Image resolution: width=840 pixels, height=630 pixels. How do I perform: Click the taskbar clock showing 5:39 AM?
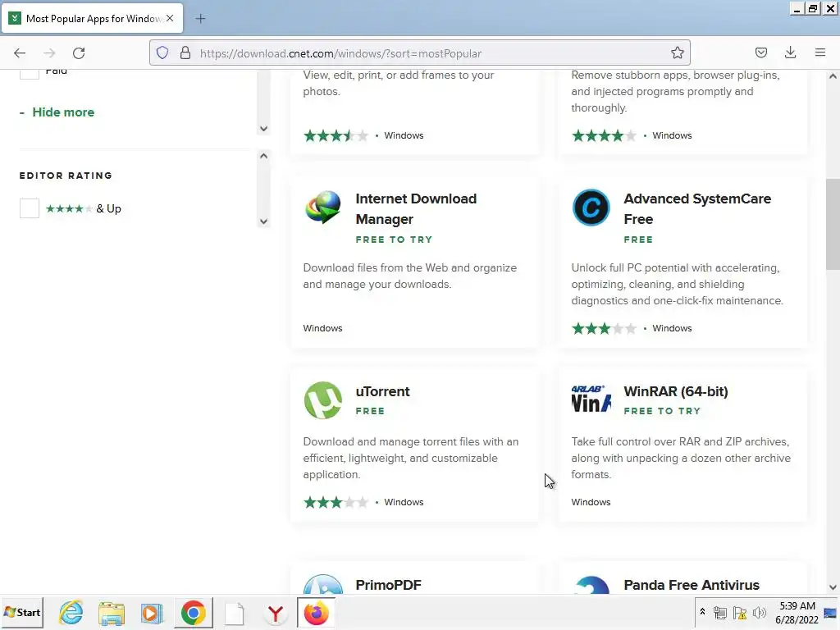797,612
